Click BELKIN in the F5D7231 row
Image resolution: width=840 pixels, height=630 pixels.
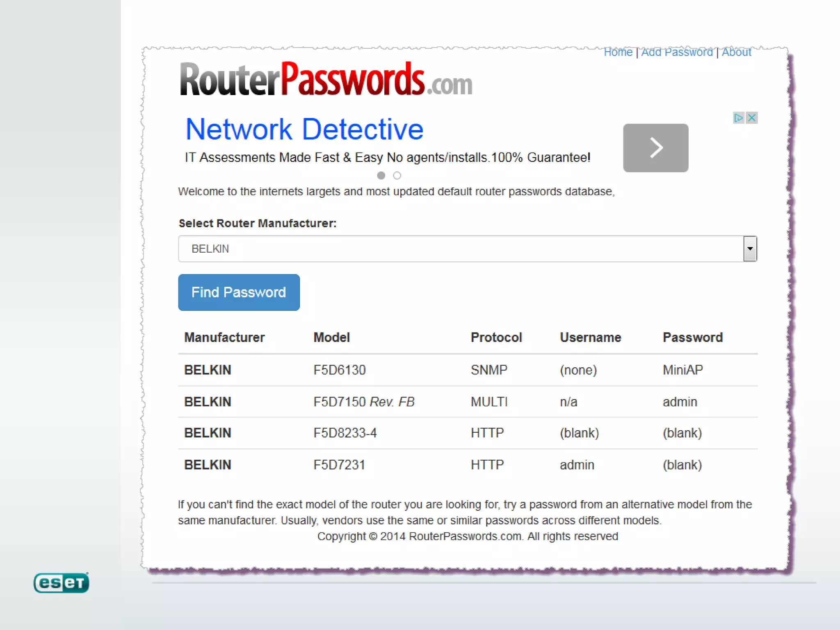(x=208, y=465)
